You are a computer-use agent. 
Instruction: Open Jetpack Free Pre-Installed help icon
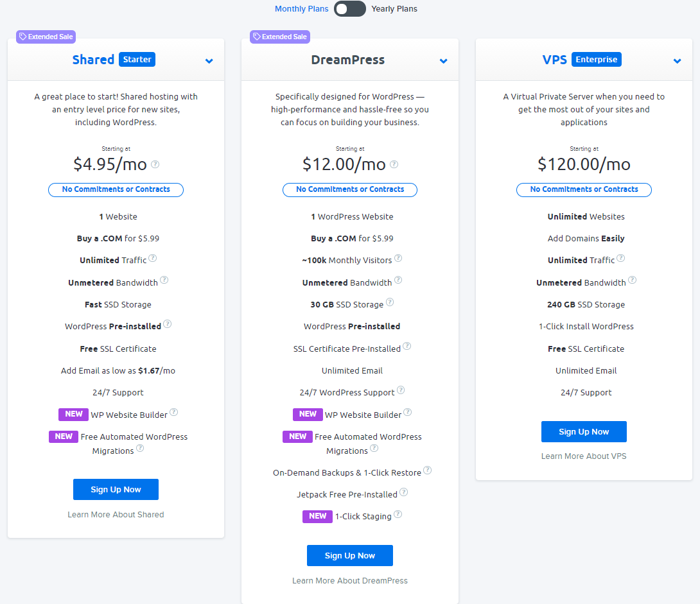click(403, 492)
